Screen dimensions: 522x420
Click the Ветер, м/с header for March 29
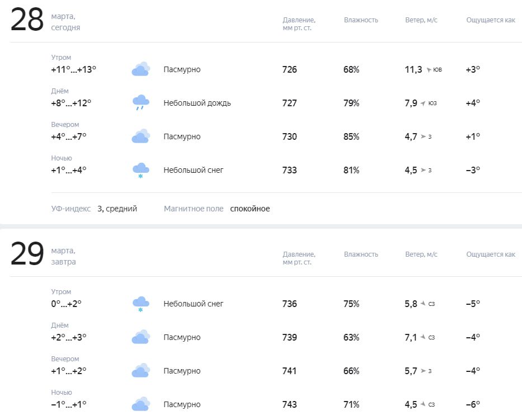tap(421, 254)
